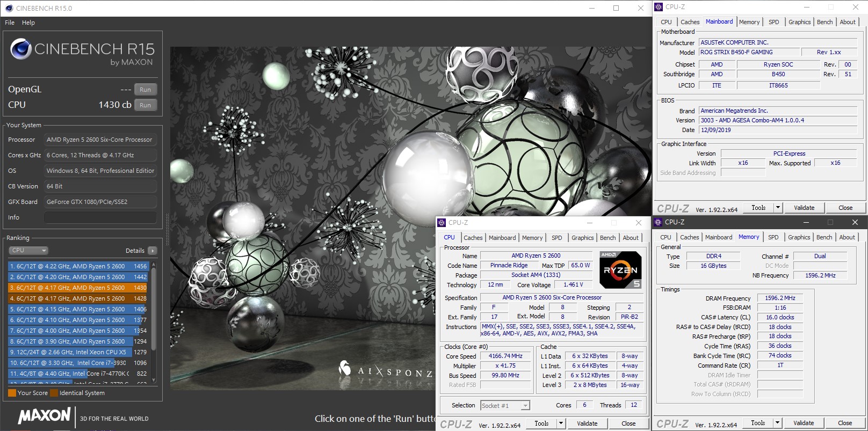Click Close button in Memory CPU-Z window
This screenshot has width=868, height=431.
(845, 423)
